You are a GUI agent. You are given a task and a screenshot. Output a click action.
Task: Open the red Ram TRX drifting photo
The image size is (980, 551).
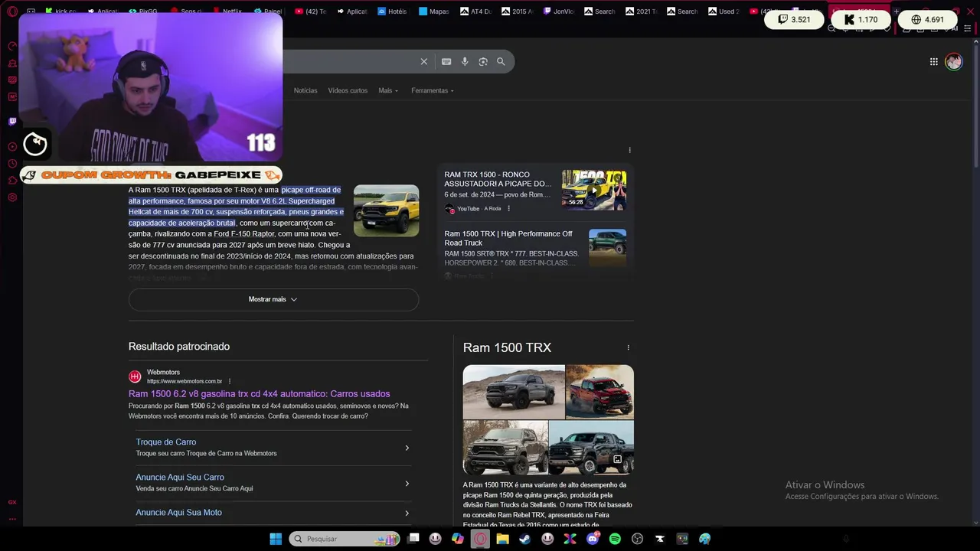point(599,392)
